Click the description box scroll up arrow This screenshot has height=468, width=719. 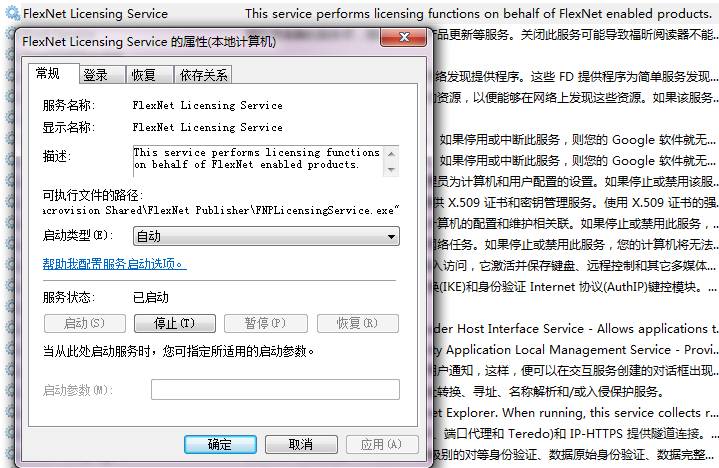coord(391,154)
